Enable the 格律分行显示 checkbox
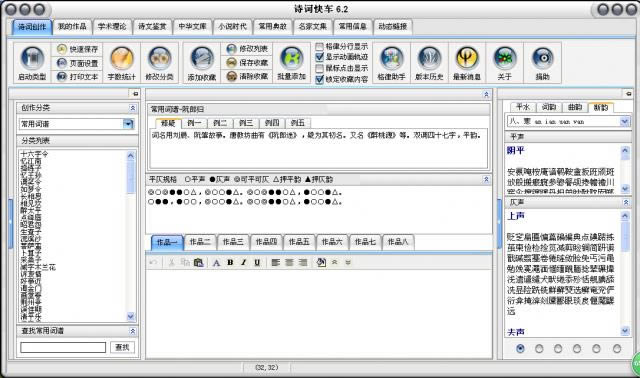The width and height of the screenshot is (640, 378). (x=320, y=47)
